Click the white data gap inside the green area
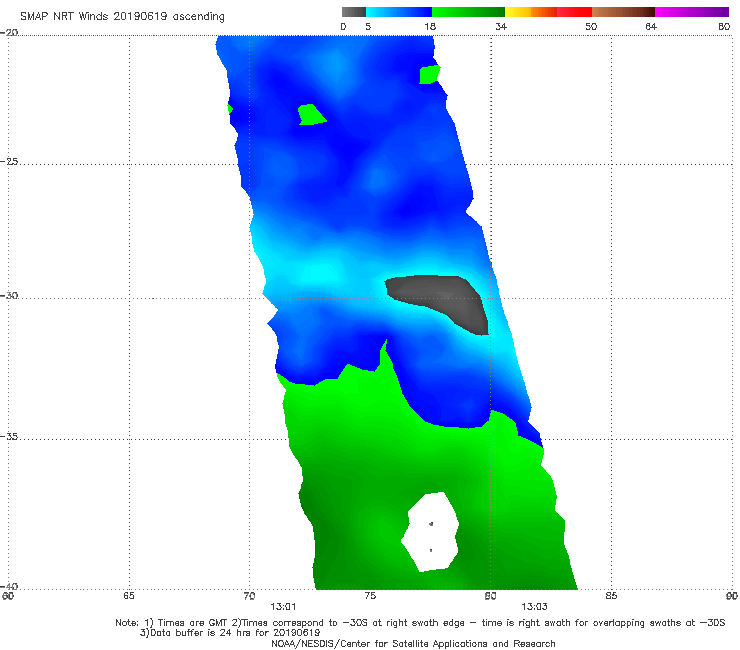The height and width of the screenshot is (650, 740). (430, 532)
